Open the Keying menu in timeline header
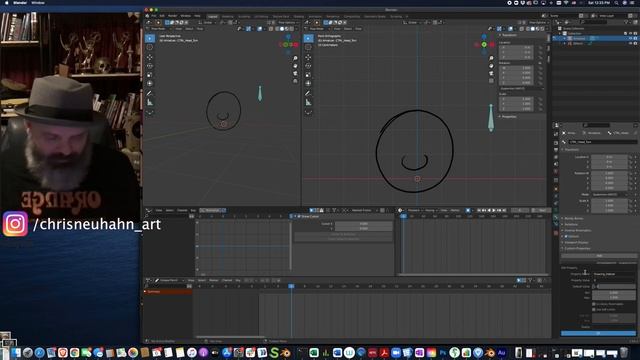Image resolution: width=640 pixels, height=360 pixels. (x=430, y=211)
